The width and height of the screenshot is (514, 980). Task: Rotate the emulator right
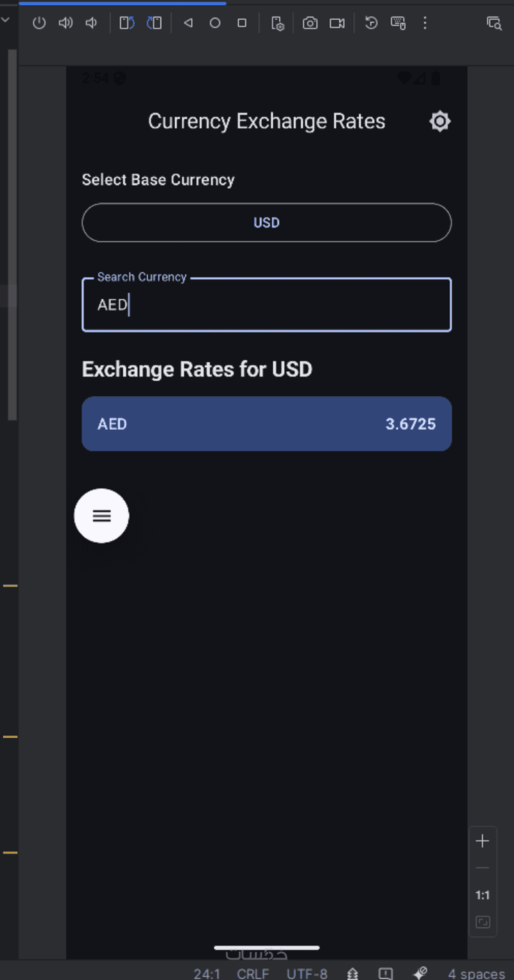click(154, 23)
